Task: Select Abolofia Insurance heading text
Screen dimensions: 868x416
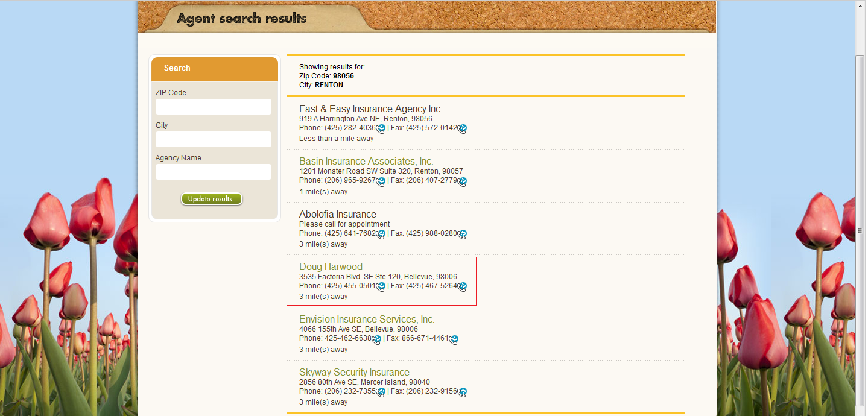Action: (x=338, y=214)
